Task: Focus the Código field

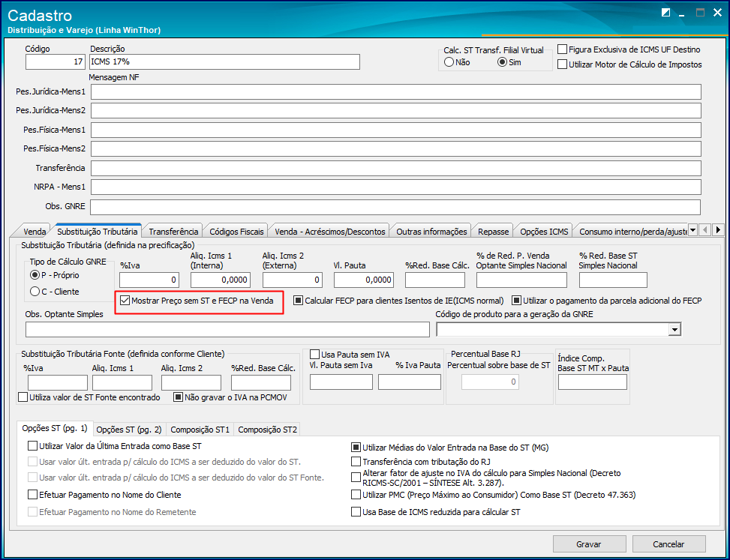Action: (55, 62)
